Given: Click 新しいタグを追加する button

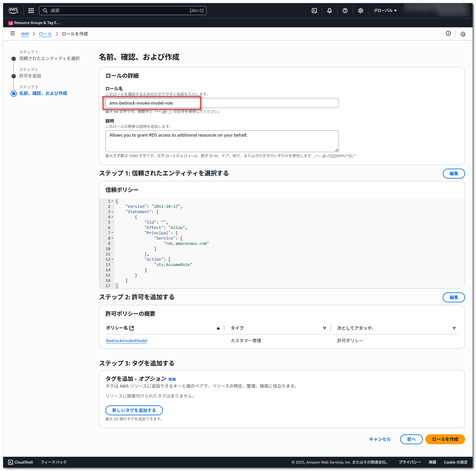Looking at the screenshot, I should click(134, 410).
